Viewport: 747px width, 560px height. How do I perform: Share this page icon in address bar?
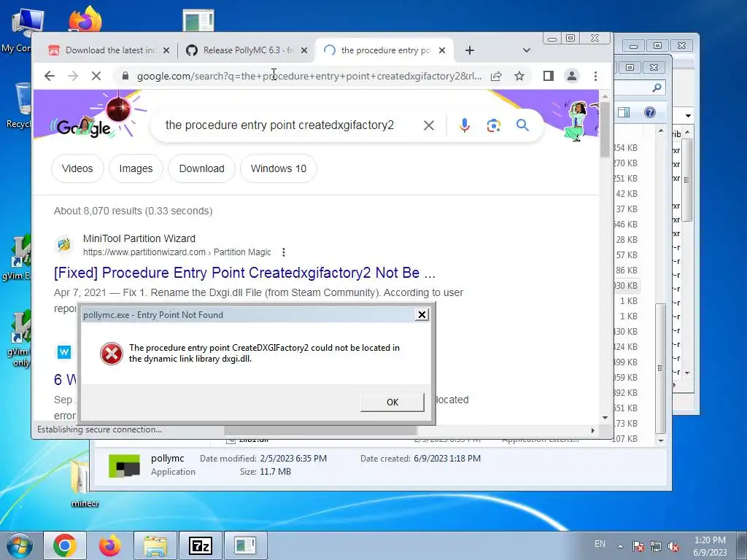tap(496, 76)
